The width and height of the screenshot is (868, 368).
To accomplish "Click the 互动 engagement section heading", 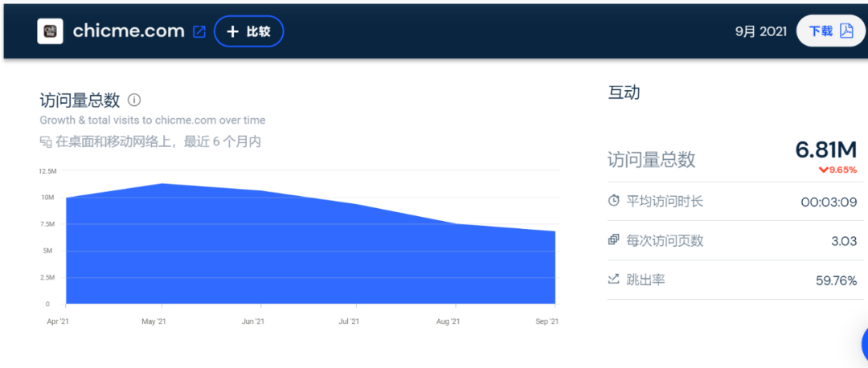I will 624,92.
